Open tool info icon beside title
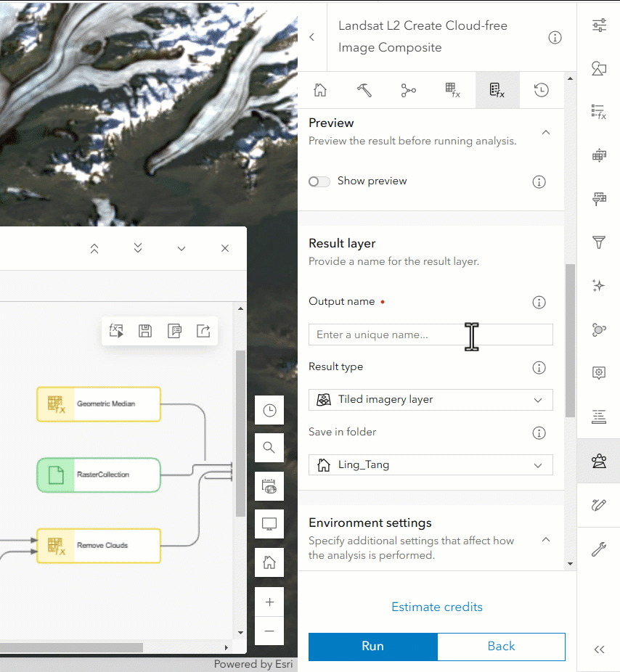The width and height of the screenshot is (620, 672). pyautogui.click(x=555, y=38)
